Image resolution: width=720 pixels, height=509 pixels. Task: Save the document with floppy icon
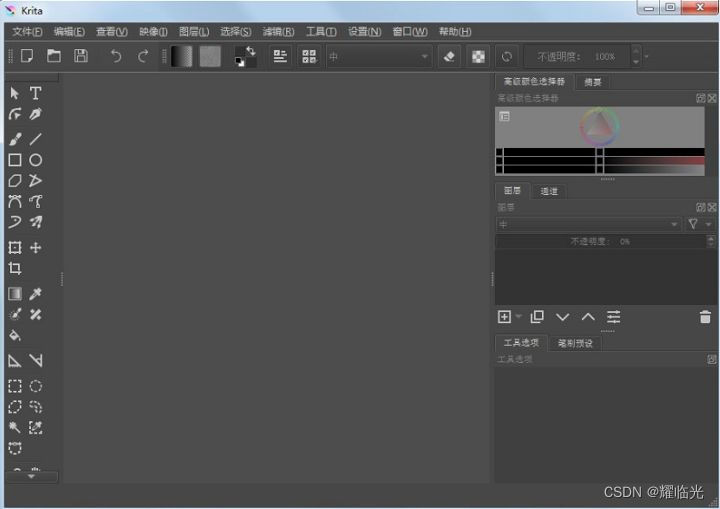81,56
